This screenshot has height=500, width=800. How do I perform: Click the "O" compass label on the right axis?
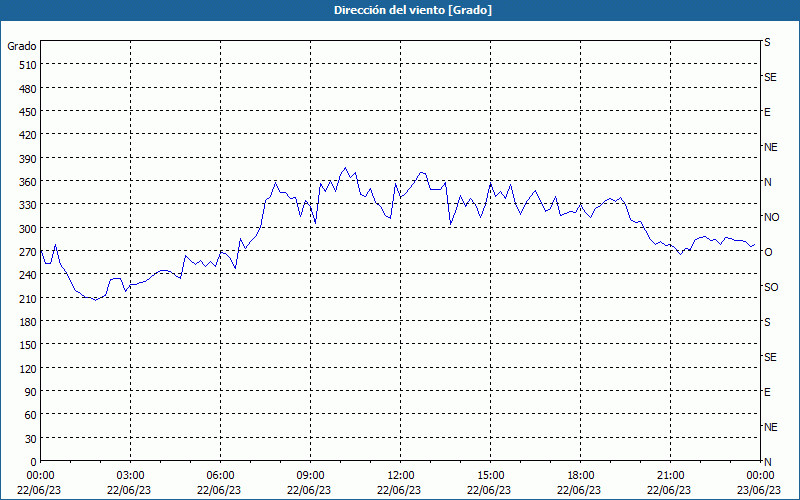click(768, 252)
